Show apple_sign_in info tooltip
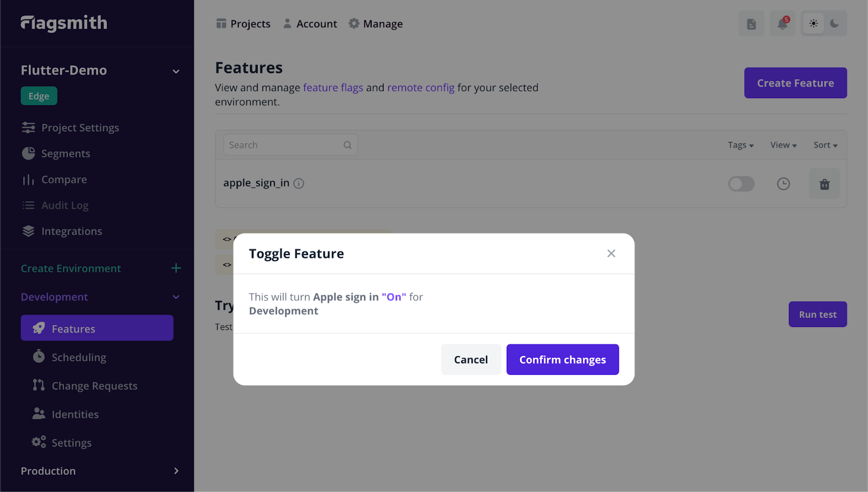 point(298,183)
